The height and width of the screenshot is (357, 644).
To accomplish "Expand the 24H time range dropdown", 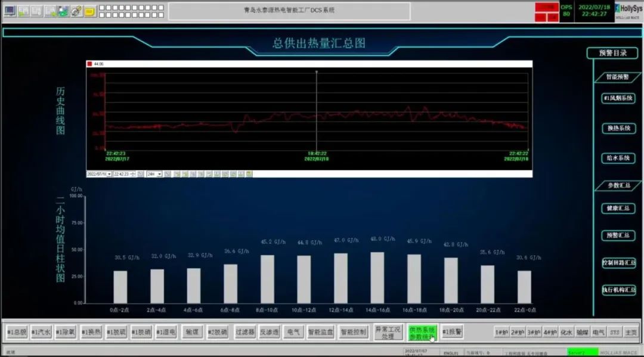I will [x=159, y=174].
